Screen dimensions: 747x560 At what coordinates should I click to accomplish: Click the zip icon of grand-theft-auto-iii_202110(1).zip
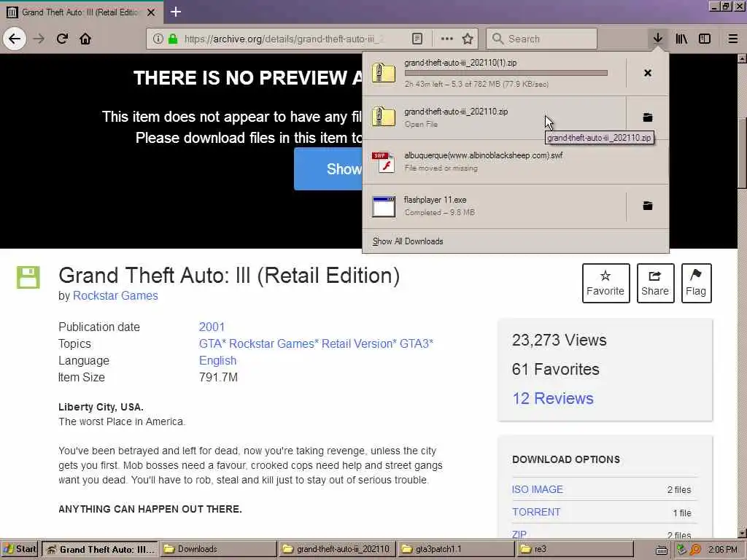pyautogui.click(x=384, y=73)
